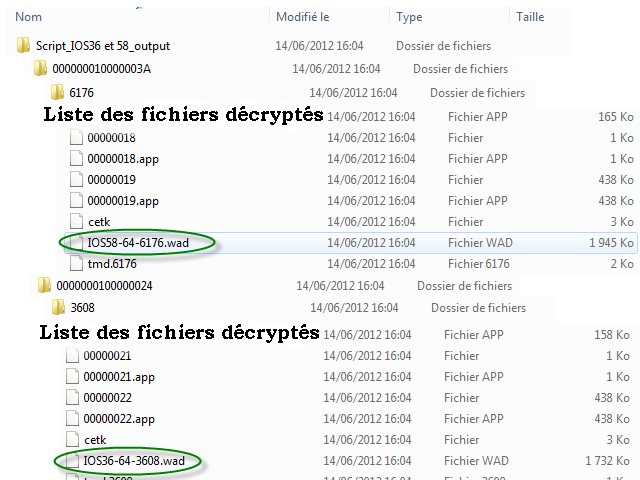The height and width of the screenshot is (480, 640).
Task: Select the file name 00000021 without extension
Action: (x=107, y=356)
